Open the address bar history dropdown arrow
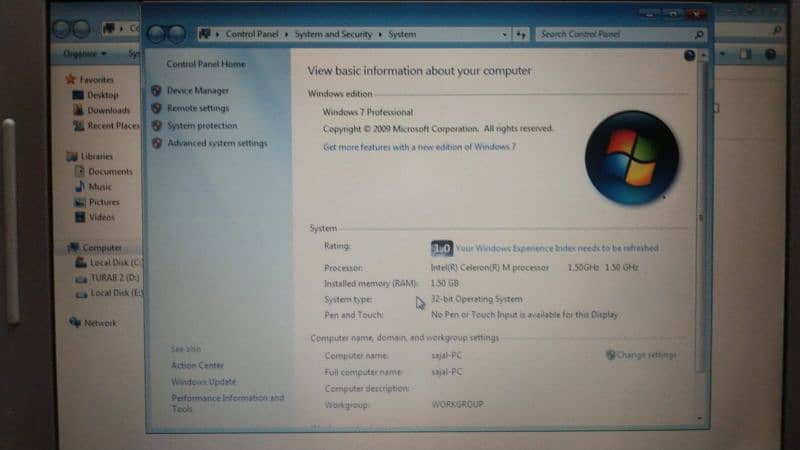800x450 pixels. [x=504, y=34]
